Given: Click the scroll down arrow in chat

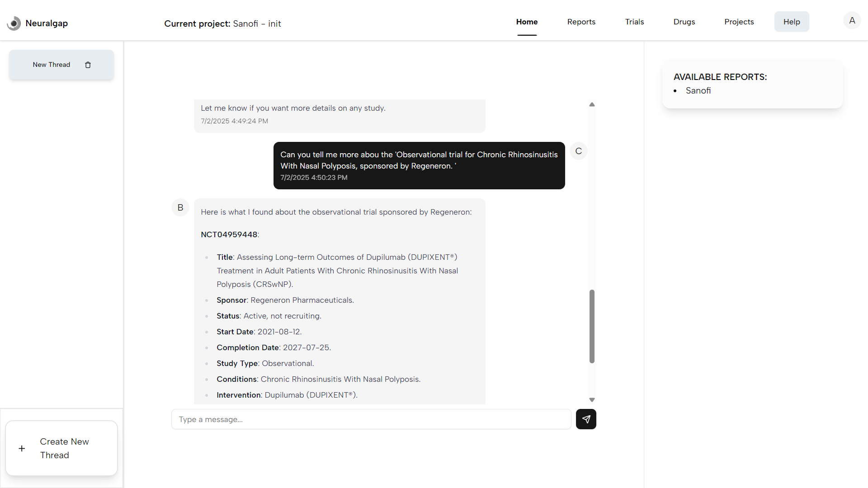Looking at the screenshot, I should (592, 400).
